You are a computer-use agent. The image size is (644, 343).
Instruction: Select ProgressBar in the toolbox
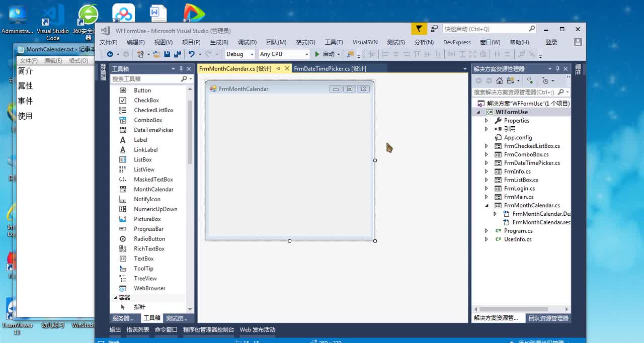pos(148,229)
